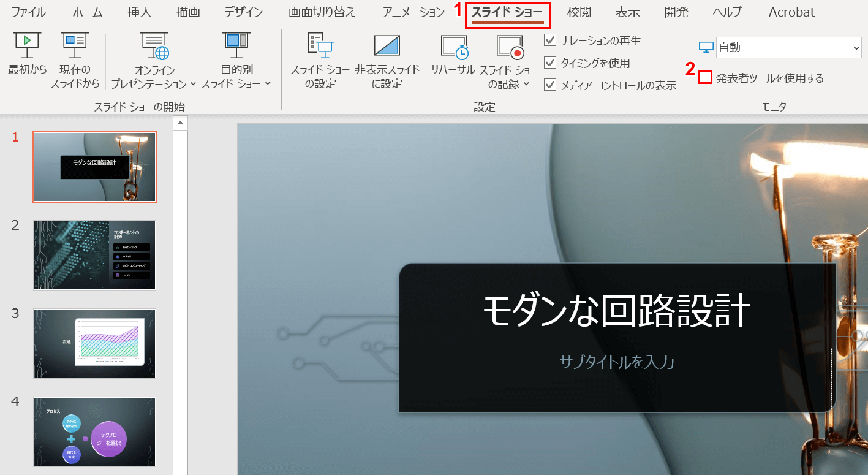The height and width of the screenshot is (475, 868).
Task: Start slideshow from beginning (最初から)
Action: (x=28, y=55)
